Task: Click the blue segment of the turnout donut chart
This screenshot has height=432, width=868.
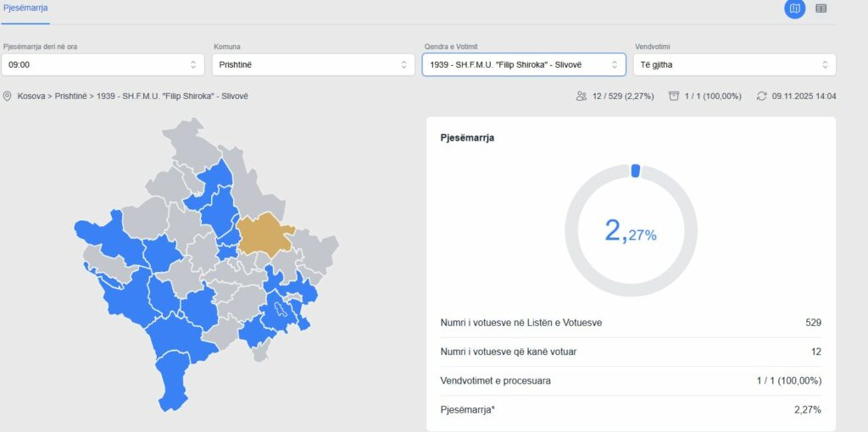Action: tap(635, 171)
